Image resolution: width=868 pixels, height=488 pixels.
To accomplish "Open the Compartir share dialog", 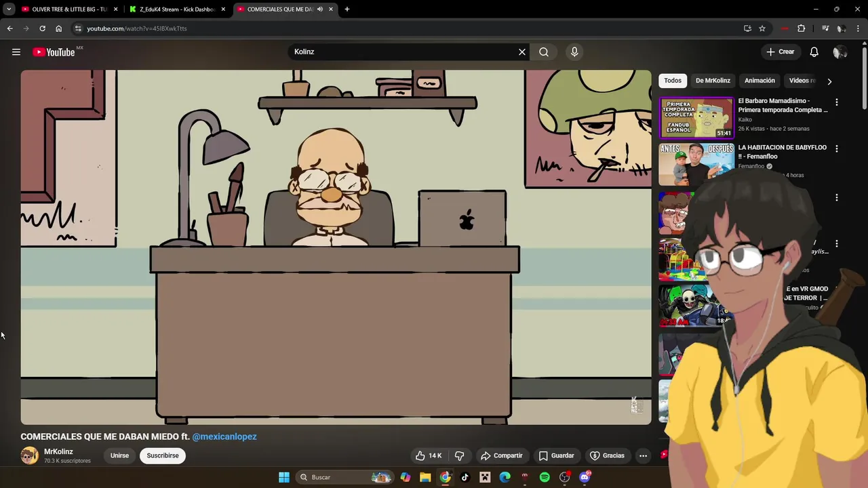I will [501, 455].
